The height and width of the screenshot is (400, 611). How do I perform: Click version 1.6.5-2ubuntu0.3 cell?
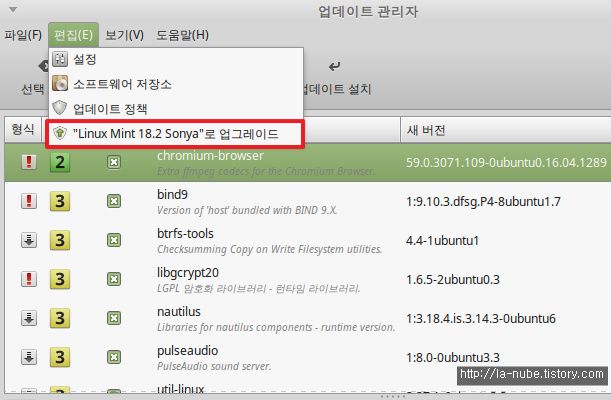point(453,279)
